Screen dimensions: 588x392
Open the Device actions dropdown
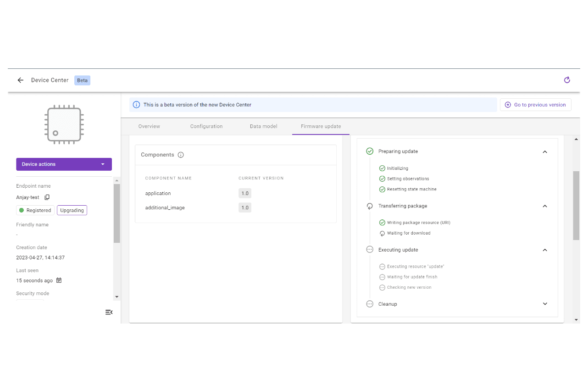(x=64, y=164)
